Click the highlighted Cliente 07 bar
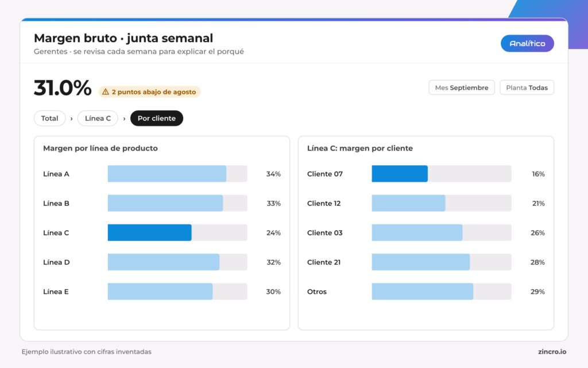The image size is (588, 368). (400, 174)
